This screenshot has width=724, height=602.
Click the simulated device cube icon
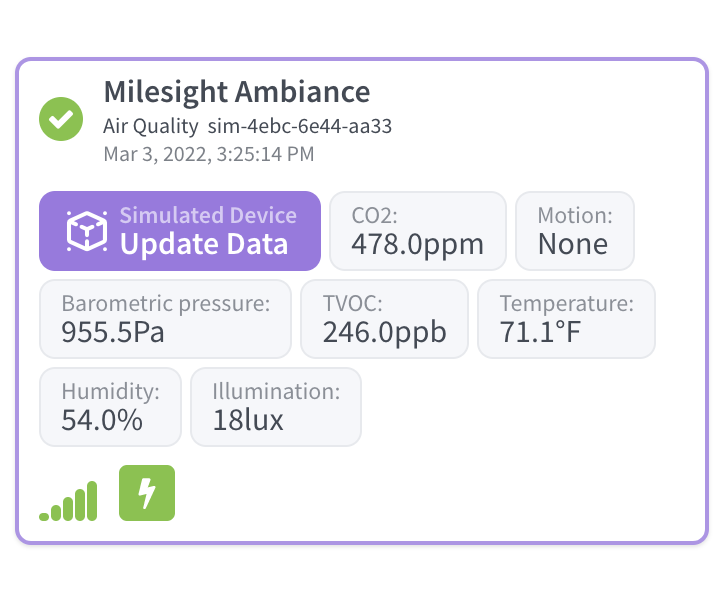[87, 231]
